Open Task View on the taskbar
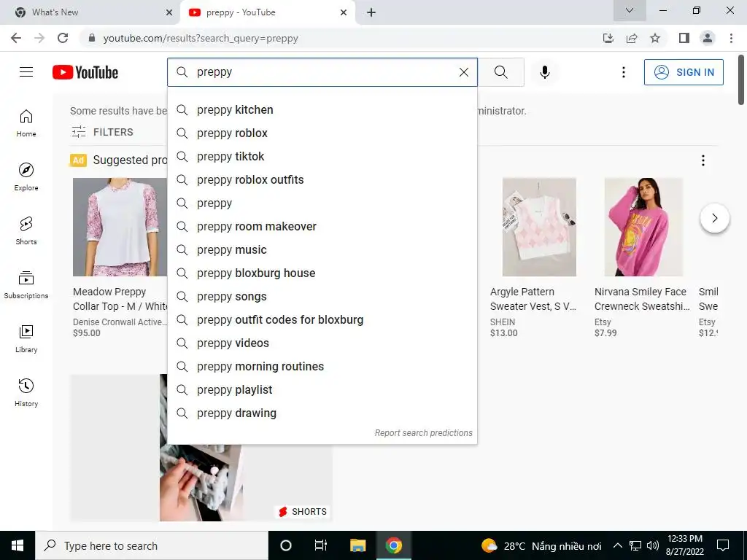Screen dimensions: 747x560 click(x=321, y=545)
